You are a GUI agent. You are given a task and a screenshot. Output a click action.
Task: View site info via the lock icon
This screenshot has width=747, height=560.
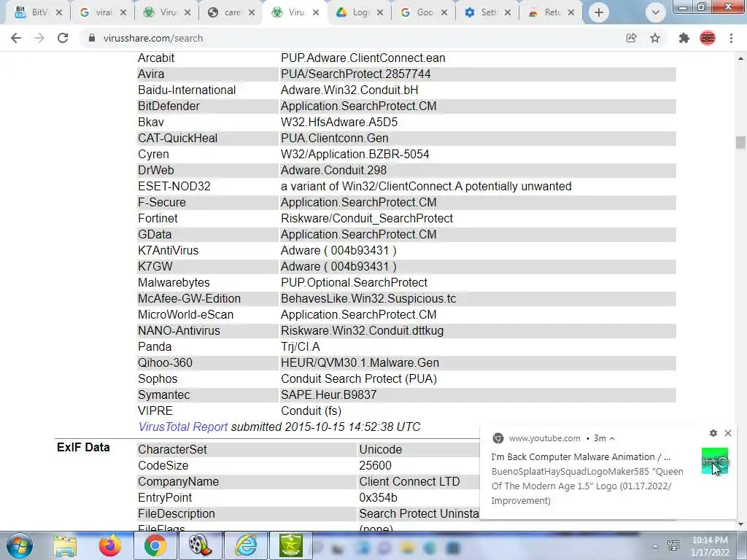coord(91,38)
